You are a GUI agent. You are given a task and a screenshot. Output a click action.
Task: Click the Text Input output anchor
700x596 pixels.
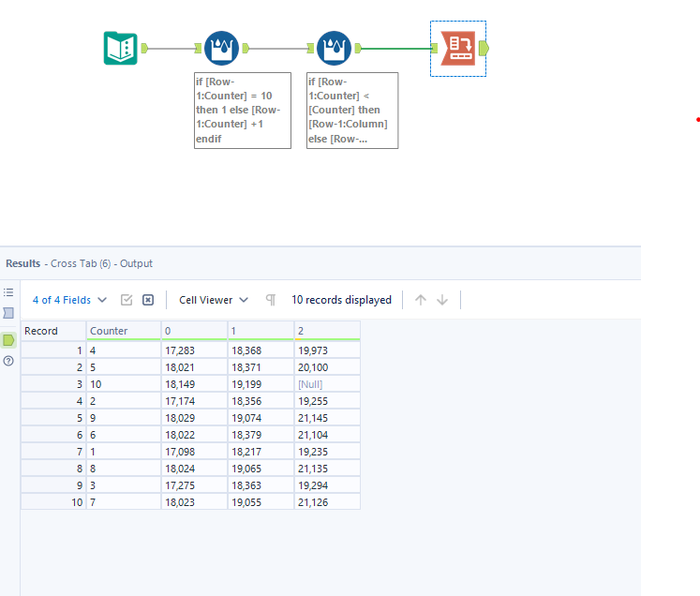[x=144, y=48]
